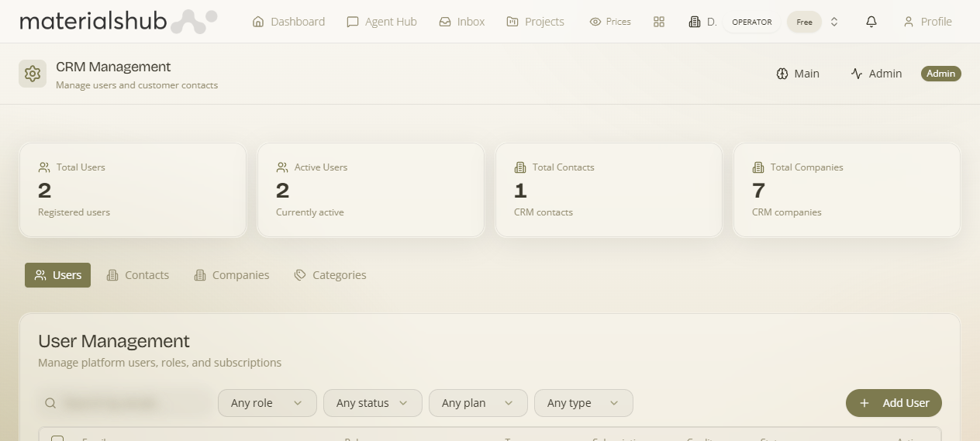Click the Agent Hub chat bubble icon
The width and height of the screenshot is (980, 441).
tap(353, 22)
